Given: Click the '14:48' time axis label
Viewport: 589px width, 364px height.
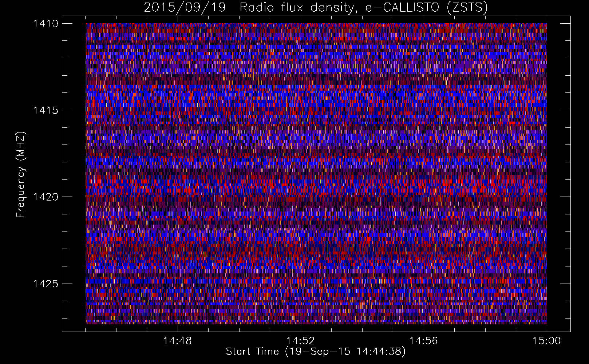Looking at the screenshot, I should coord(178,341).
